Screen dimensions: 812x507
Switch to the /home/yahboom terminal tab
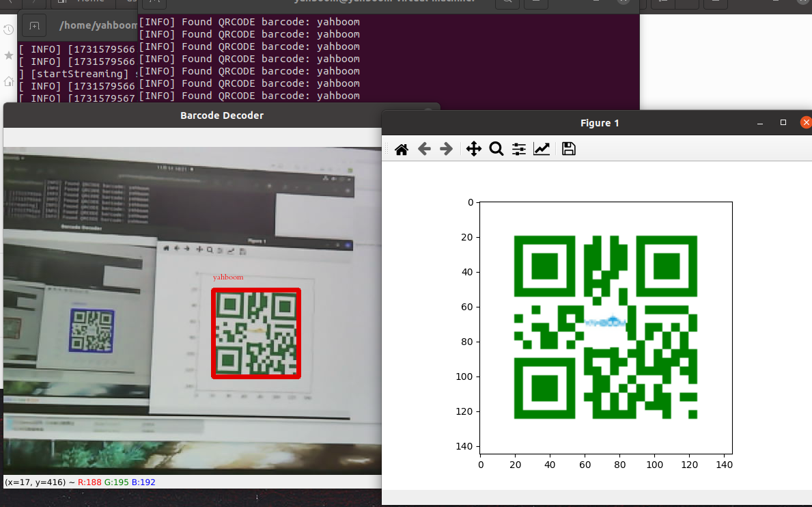[x=98, y=26]
